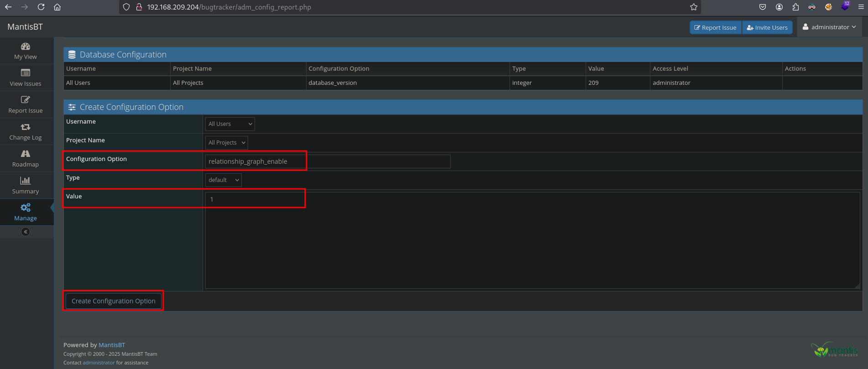Open the Change Log icon
Screen dimensions: 868x369
[x=26, y=127]
